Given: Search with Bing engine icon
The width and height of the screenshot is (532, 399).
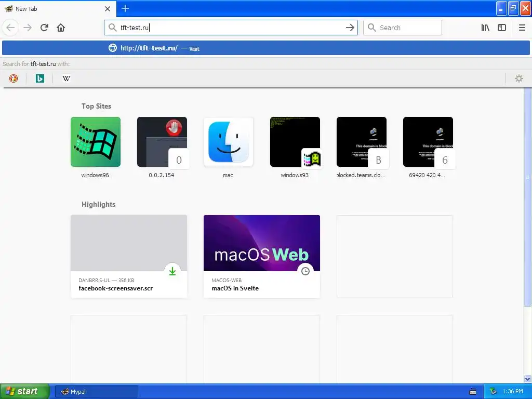Looking at the screenshot, I should [39, 78].
